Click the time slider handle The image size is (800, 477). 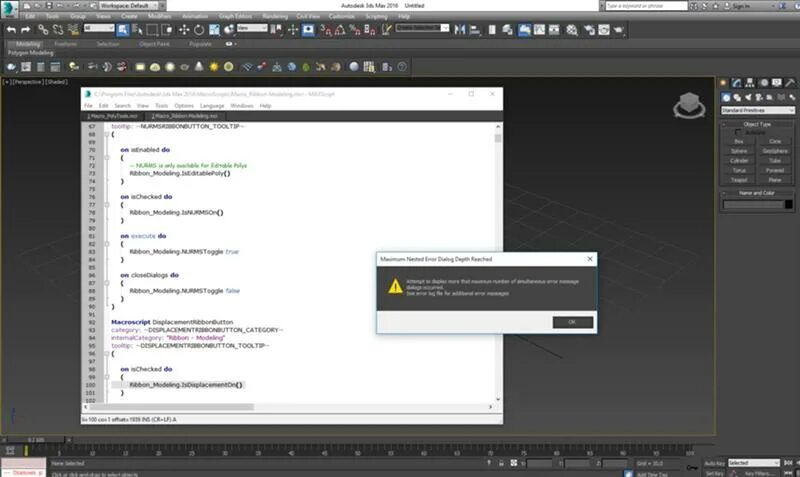[36, 440]
